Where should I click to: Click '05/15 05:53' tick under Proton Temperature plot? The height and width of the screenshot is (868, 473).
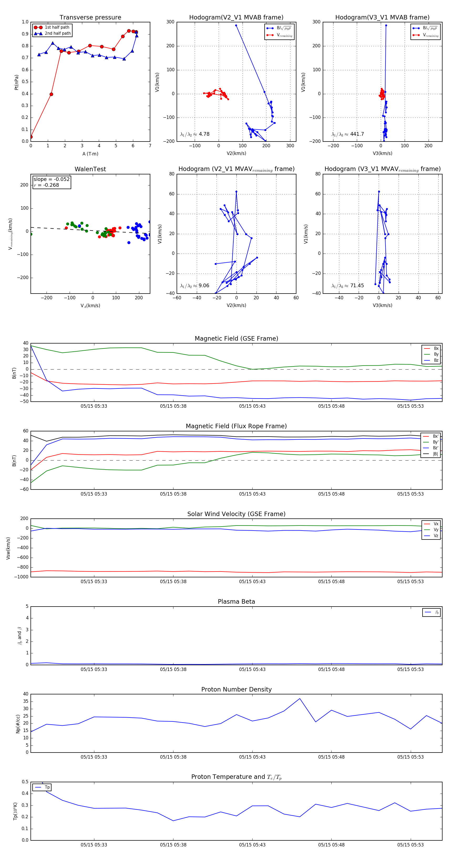(410, 845)
